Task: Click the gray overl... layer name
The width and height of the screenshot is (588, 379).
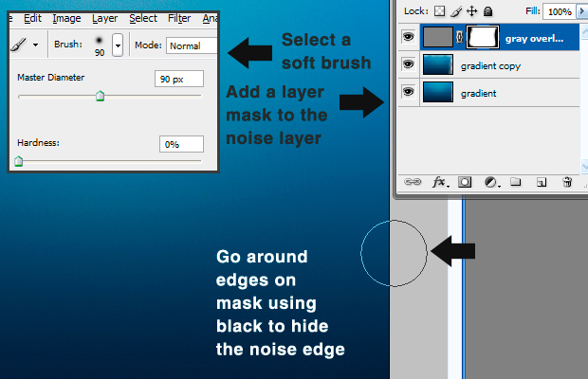Action: [x=534, y=38]
